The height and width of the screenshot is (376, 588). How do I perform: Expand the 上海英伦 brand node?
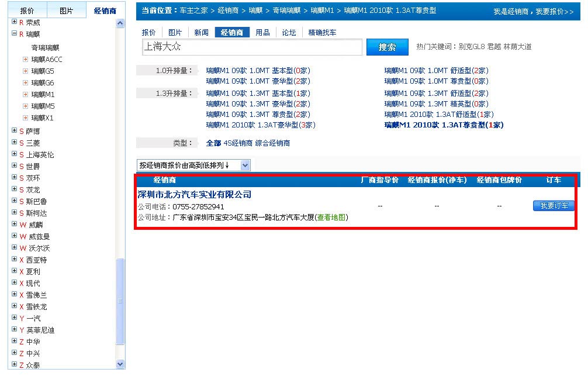click(14, 153)
